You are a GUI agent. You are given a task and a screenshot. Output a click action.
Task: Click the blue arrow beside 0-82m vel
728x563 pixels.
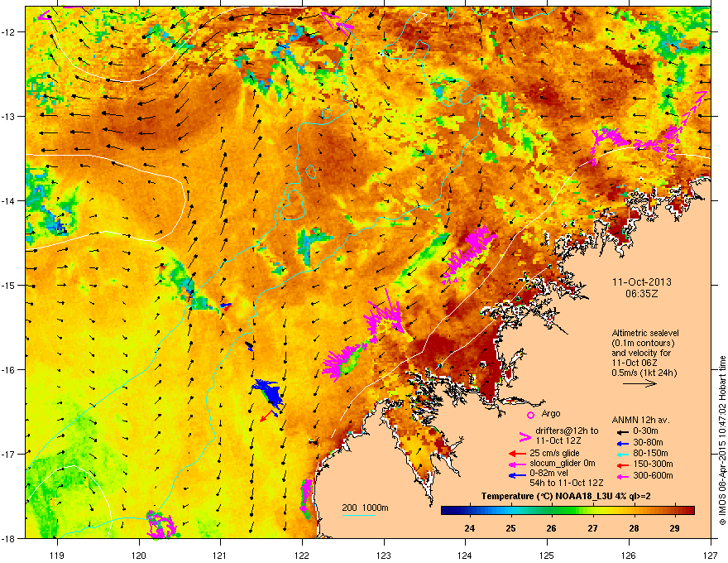point(517,474)
